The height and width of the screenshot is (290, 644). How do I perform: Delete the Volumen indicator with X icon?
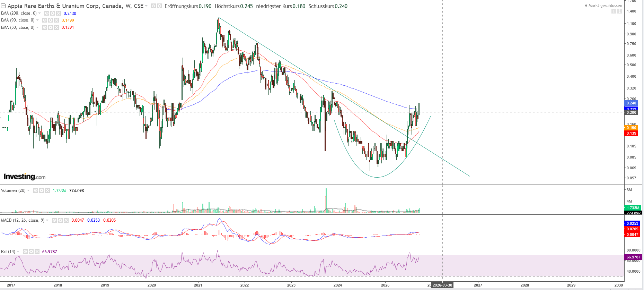(47, 190)
